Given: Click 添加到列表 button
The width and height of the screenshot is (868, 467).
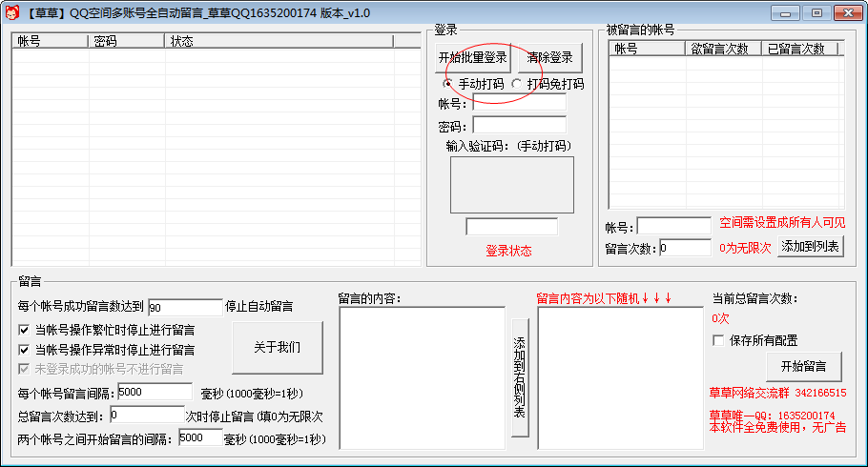Looking at the screenshot, I should click(811, 246).
